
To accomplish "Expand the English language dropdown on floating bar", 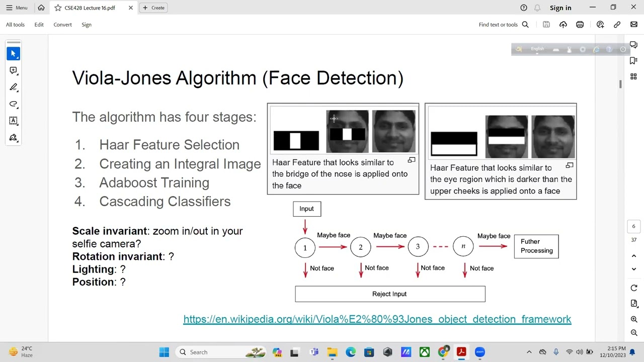I will point(537,49).
